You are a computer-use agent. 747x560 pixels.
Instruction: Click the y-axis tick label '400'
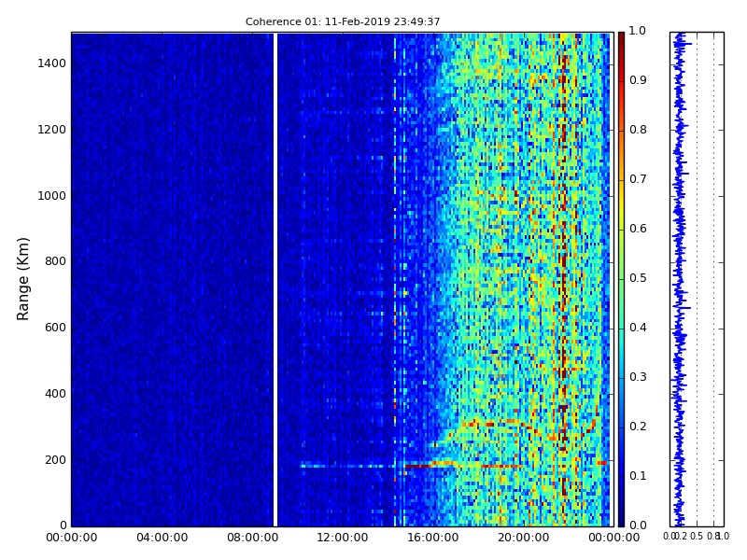click(56, 394)
